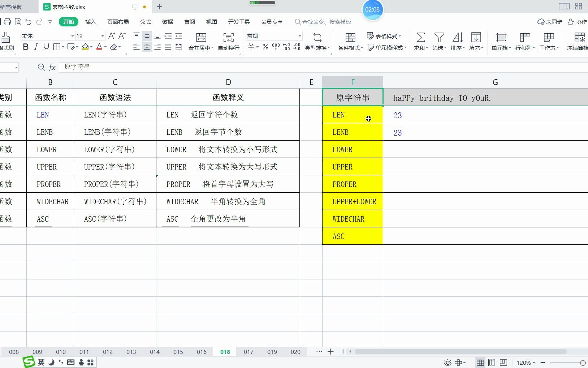The height and width of the screenshot is (368, 588).
Task: Apply thousands separator format
Action: click(x=276, y=47)
